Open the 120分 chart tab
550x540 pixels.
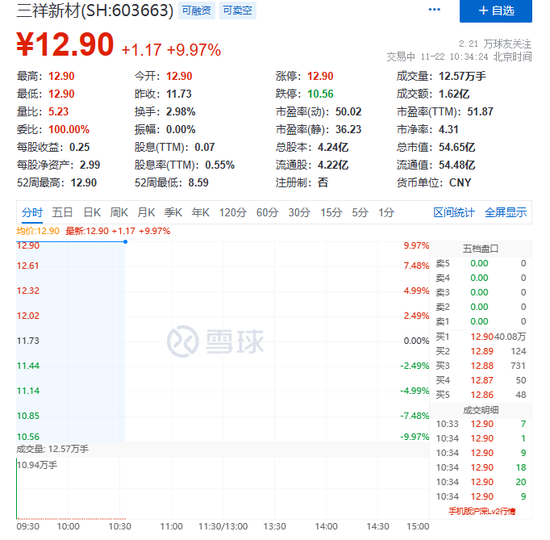pos(233,212)
